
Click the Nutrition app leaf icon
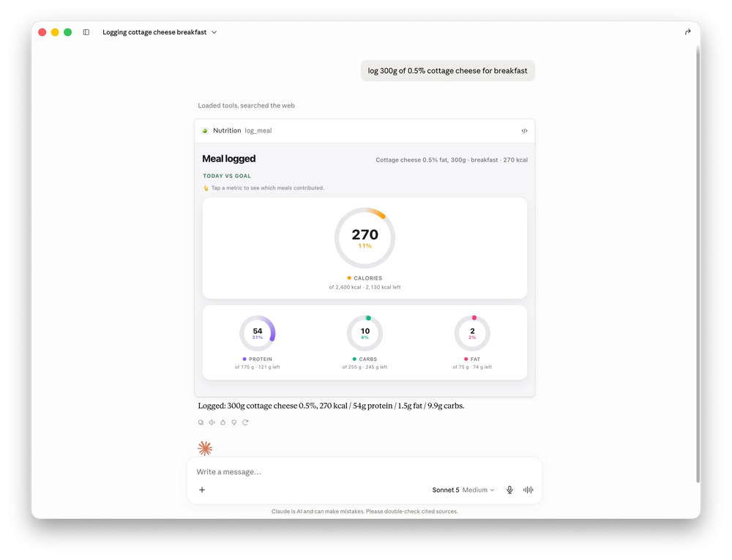pyautogui.click(x=205, y=130)
